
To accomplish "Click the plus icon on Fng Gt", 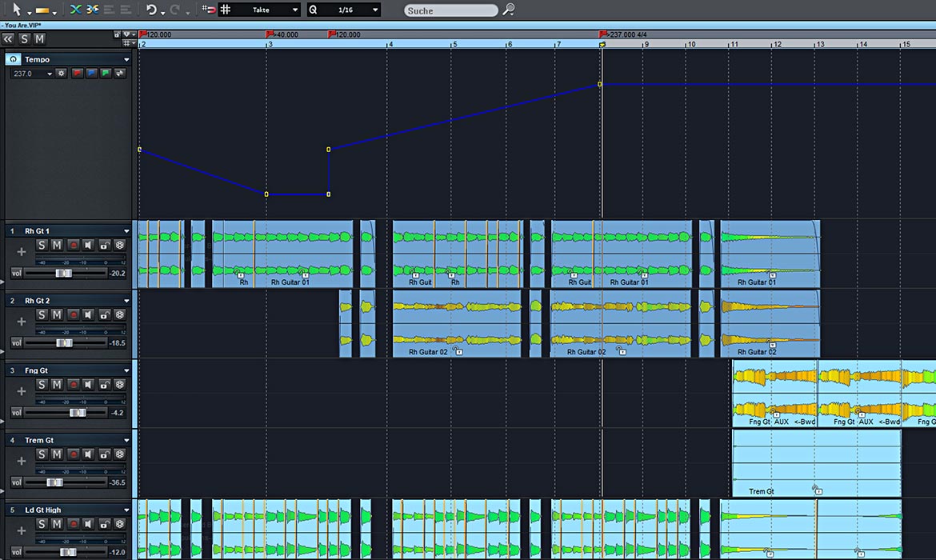I will point(22,392).
